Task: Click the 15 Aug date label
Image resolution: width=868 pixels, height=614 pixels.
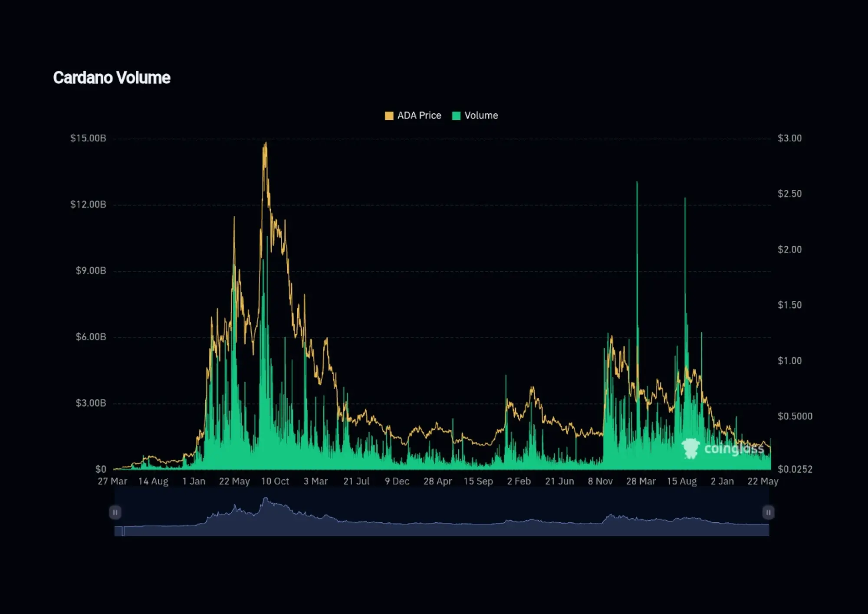Action: tap(682, 481)
